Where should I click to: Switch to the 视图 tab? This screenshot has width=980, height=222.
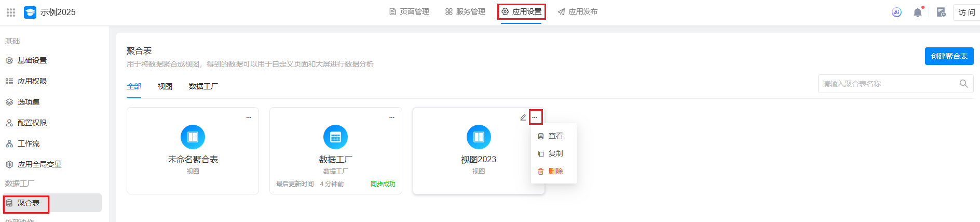coord(165,86)
